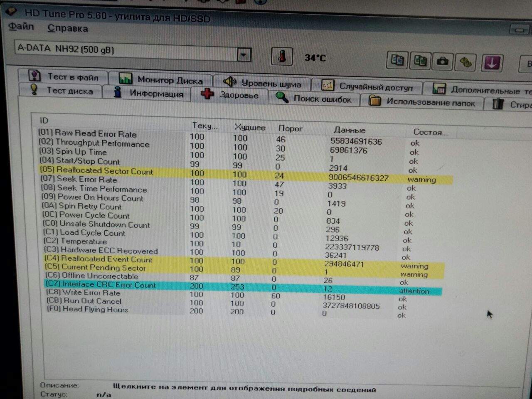
Task: Open the Файл menu
Action: tap(21, 27)
